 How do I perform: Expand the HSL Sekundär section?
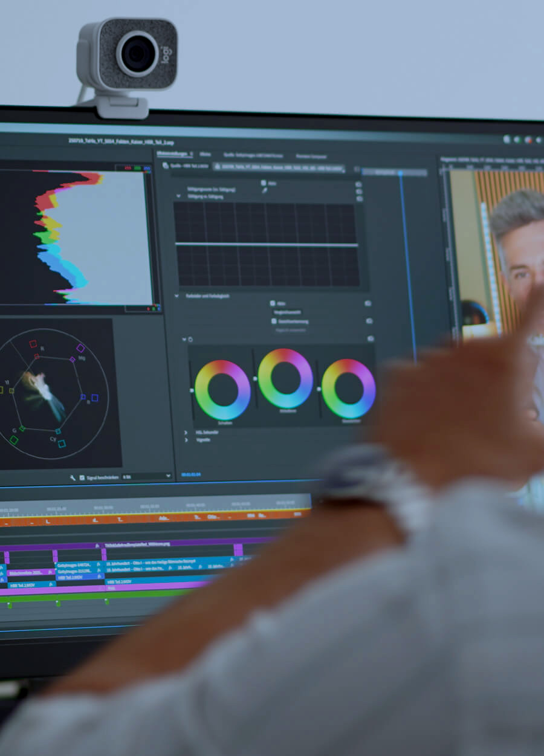186,433
